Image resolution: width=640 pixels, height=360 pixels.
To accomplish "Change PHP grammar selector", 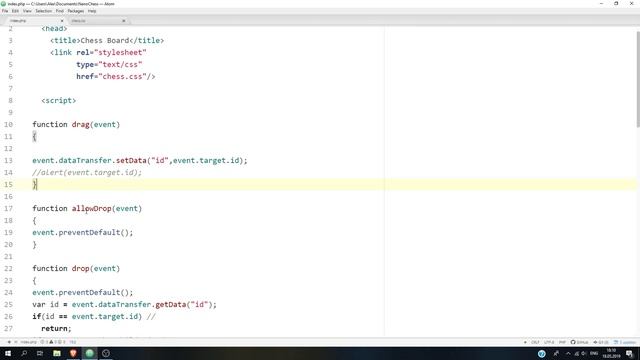I will (562, 342).
